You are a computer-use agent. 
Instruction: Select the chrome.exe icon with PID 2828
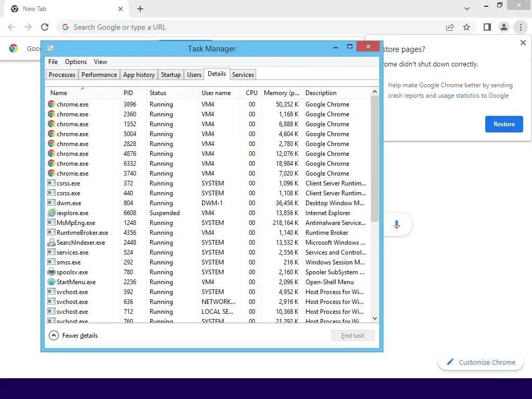tap(51, 143)
